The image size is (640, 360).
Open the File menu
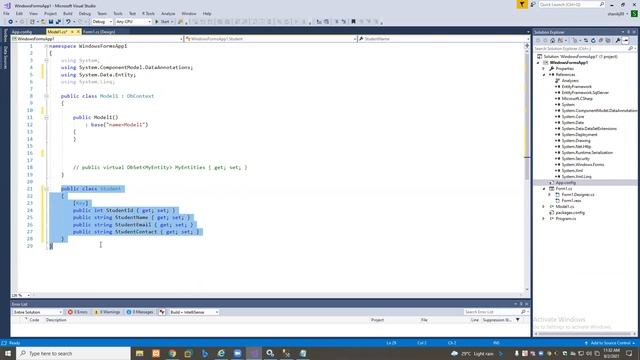pyautogui.click(x=6, y=13)
